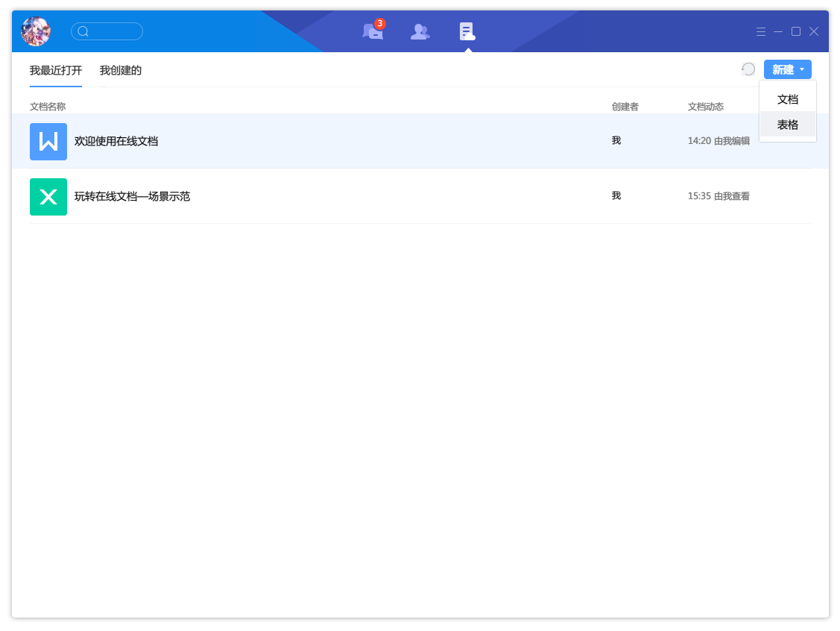
Task: Click the Word document icon beside 欢迎使用在线文档
Action: (x=48, y=141)
